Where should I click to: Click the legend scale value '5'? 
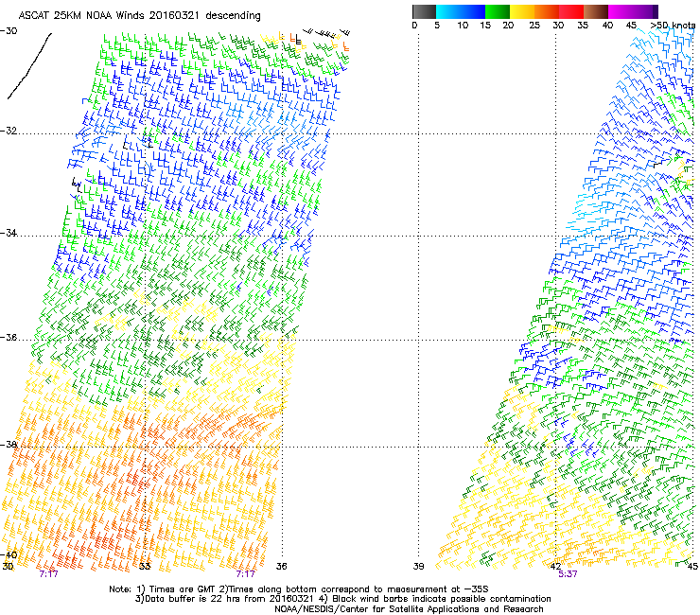point(437,26)
